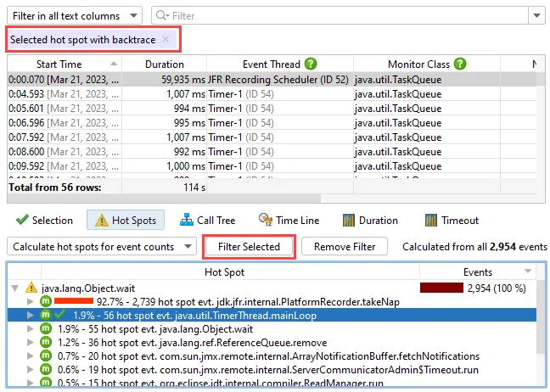
Task: Click the 1,000 ms duration cell
Action: tap(164, 165)
